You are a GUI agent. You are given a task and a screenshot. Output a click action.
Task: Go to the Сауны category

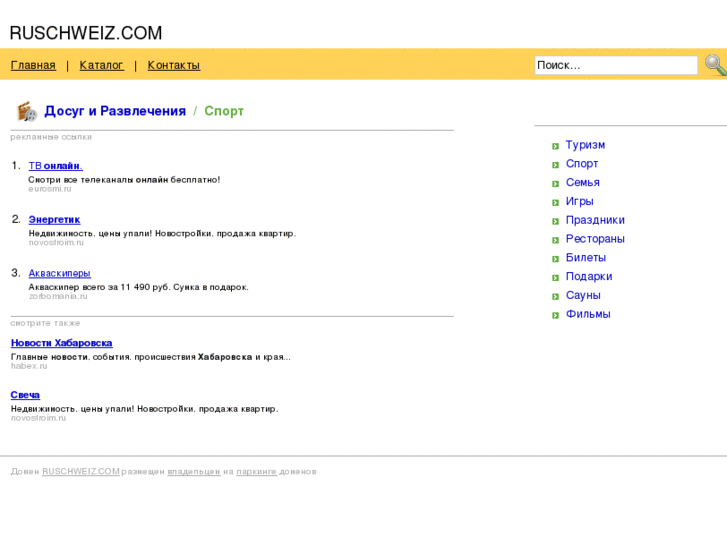(583, 295)
